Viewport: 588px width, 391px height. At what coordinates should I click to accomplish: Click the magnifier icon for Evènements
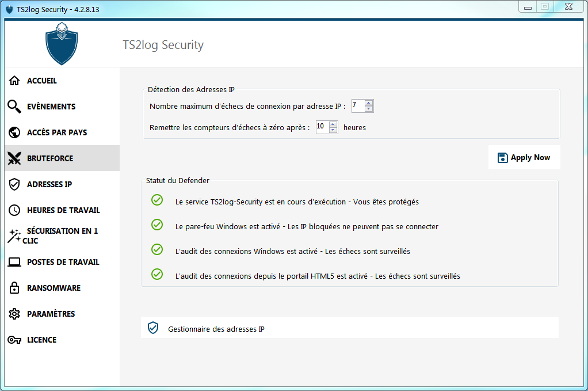tap(14, 107)
